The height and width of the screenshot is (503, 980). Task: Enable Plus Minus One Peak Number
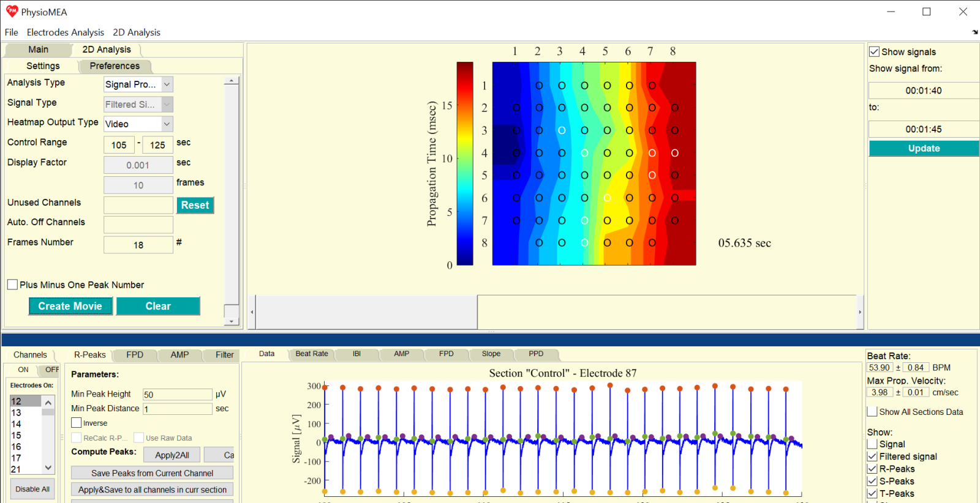[12, 285]
